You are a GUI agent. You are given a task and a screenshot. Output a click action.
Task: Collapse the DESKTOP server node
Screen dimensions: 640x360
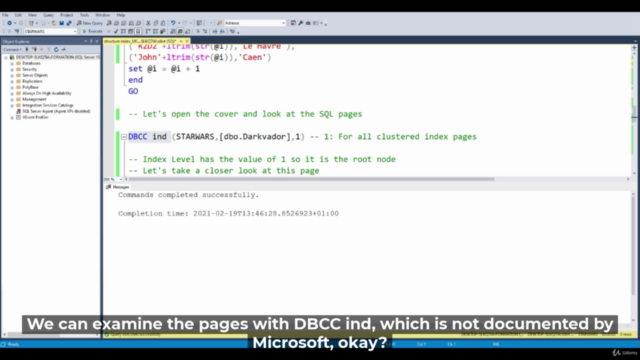(x=5, y=58)
